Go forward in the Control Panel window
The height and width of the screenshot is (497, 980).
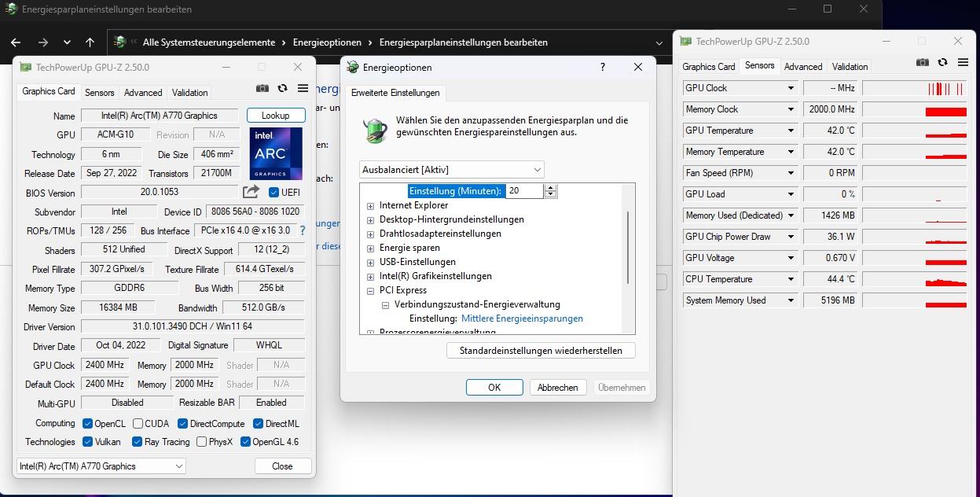(x=43, y=42)
